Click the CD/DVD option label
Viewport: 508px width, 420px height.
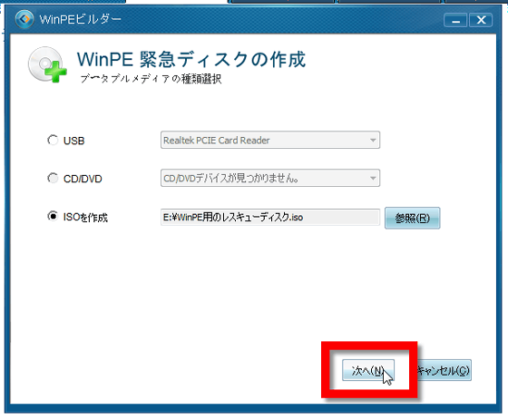coord(83,179)
